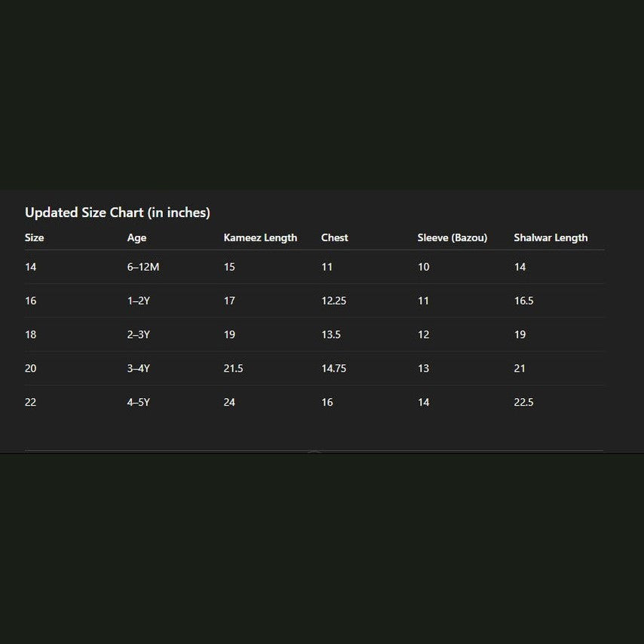644x644 pixels.
Task: Click the 22.5 shalwar length value
Action: tap(523, 402)
